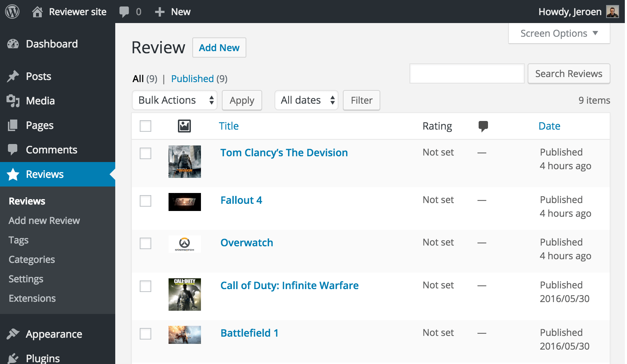Check the Overwatch row checkbox
This screenshot has height=364, width=627.
tap(145, 243)
